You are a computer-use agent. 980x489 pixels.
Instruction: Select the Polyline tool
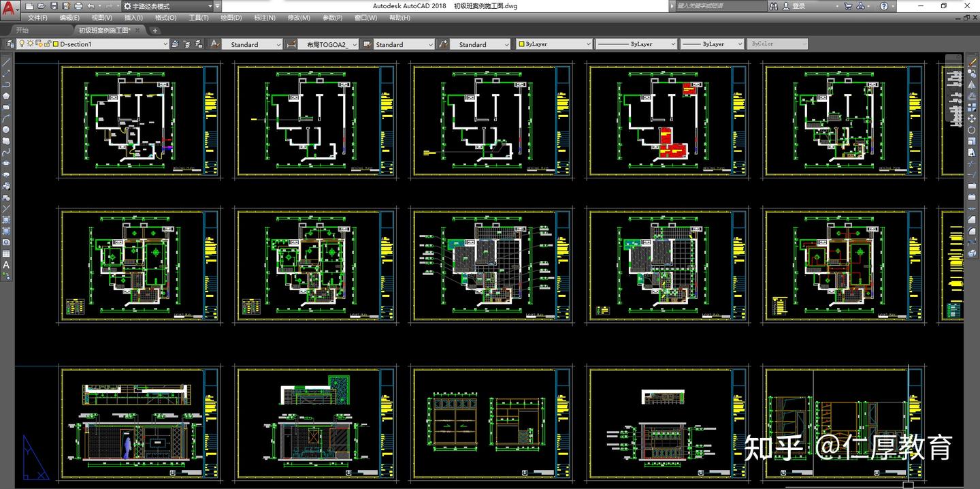6,84
